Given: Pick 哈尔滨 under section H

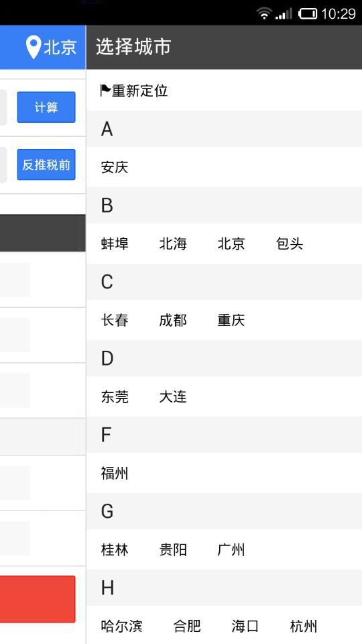Looking at the screenshot, I should pos(121,627).
